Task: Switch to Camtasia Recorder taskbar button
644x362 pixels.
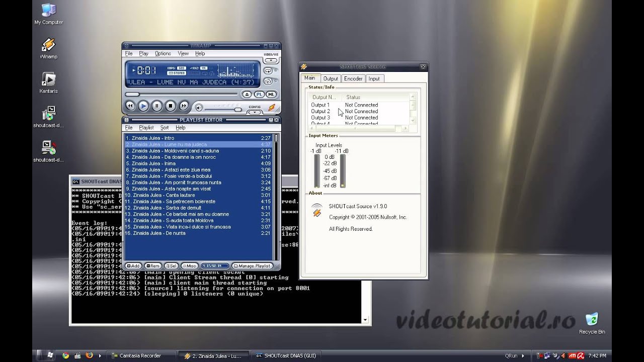Action: (x=142, y=355)
